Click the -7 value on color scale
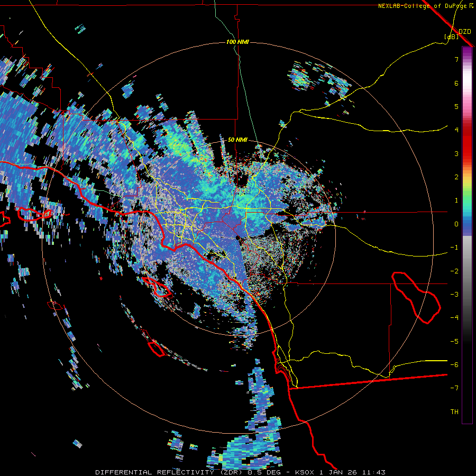The image size is (476, 476). pyautogui.click(x=454, y=388)
